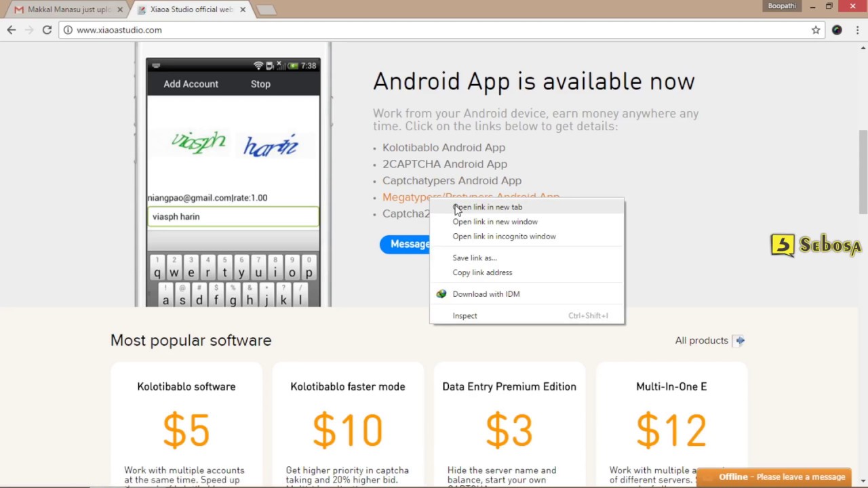Viewport: 868px width, 488px height.
Task: Open a new browser tab
Action: click(x=267, y=9)
